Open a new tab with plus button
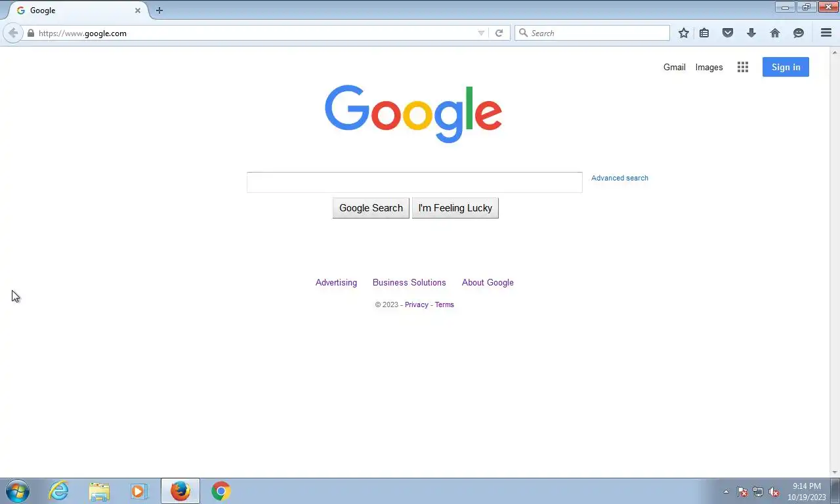840x504 pixels. [159, 10]
